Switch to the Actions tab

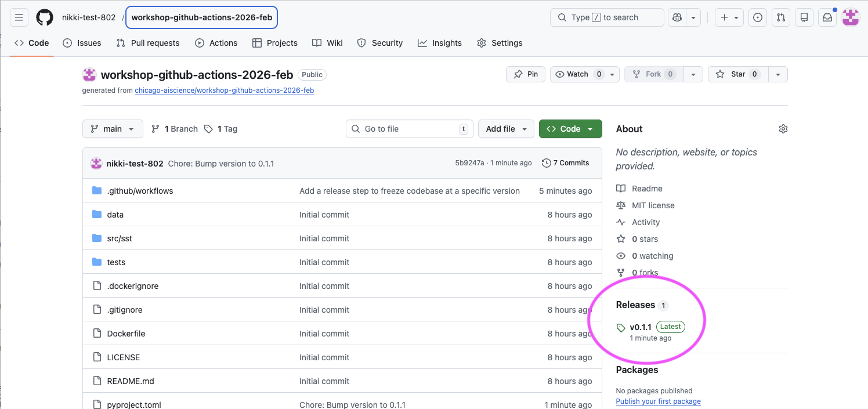tap(216, 42)
